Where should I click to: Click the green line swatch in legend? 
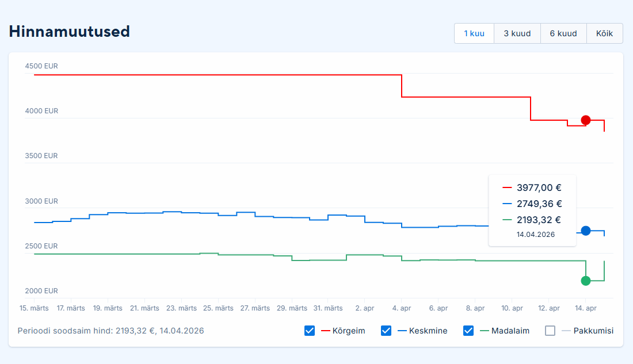[x=484, y=331]
